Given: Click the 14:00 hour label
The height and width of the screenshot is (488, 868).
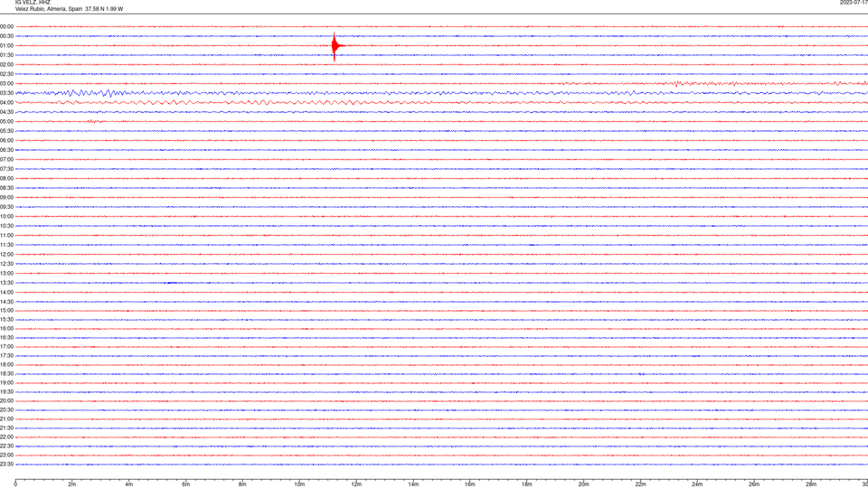Looking at the screenshot, I should click(x=6, y=292).
